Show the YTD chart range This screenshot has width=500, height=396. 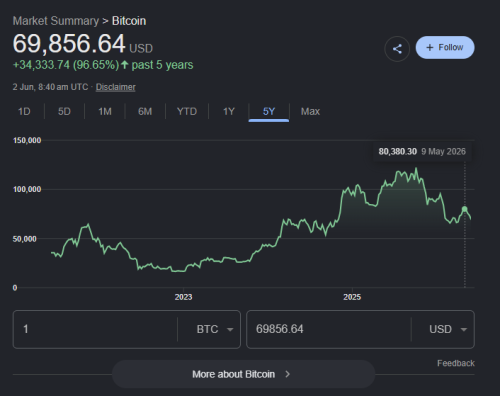[x=187, y=111]
